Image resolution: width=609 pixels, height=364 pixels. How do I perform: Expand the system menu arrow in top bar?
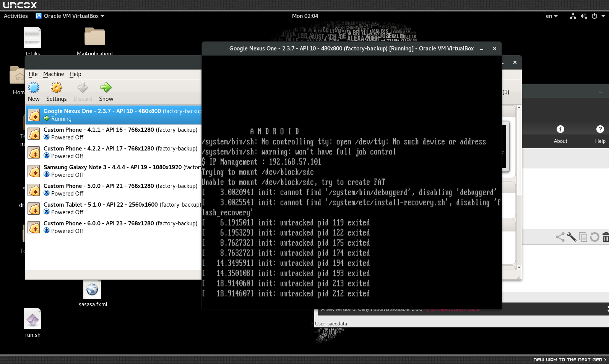coord(603,16)
